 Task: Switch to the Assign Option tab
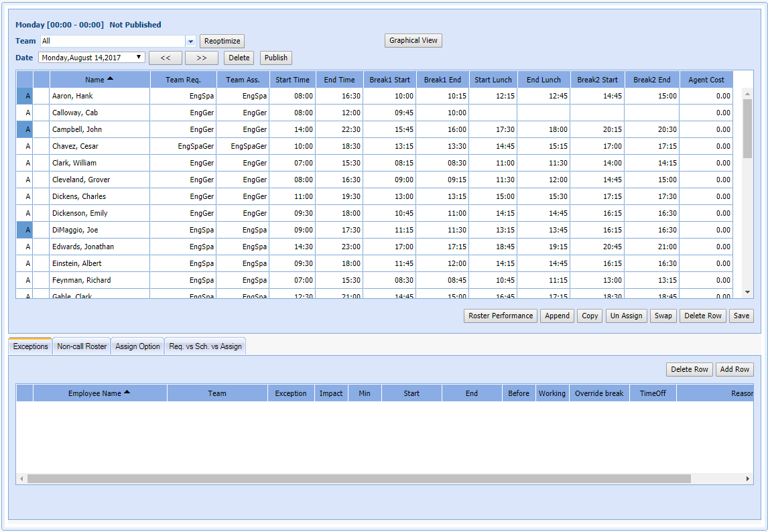[137, 346]
